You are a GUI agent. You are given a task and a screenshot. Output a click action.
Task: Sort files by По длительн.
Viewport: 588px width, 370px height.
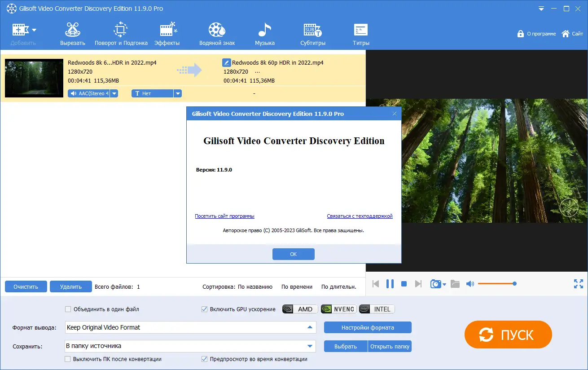click(x=338, y=286)
